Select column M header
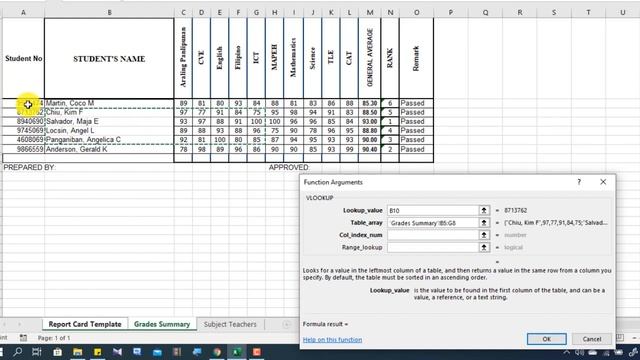640x360 pixels. (370, 13)
